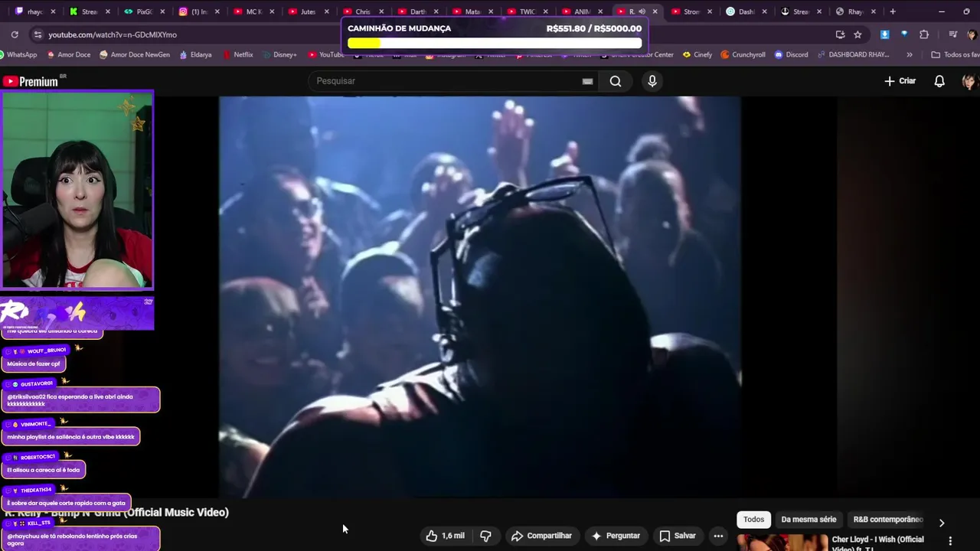Switch to the 'Dash' dashboard tab
This screenshot has height=551, width=980.
[x=745, y=11]
